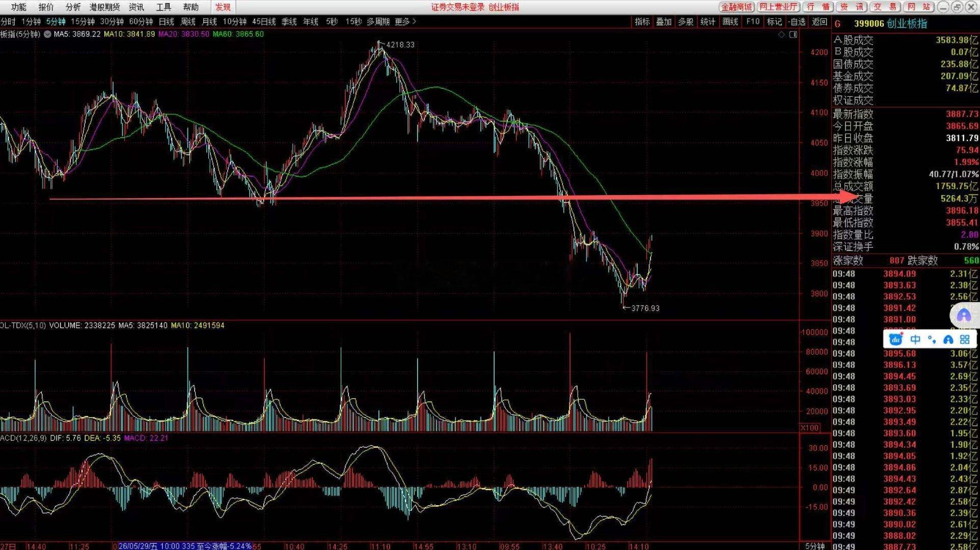The height and width of the screenshot is (550, 980).
Task: Click the 3776.93 low price label
Action: [x=645, y=308]
